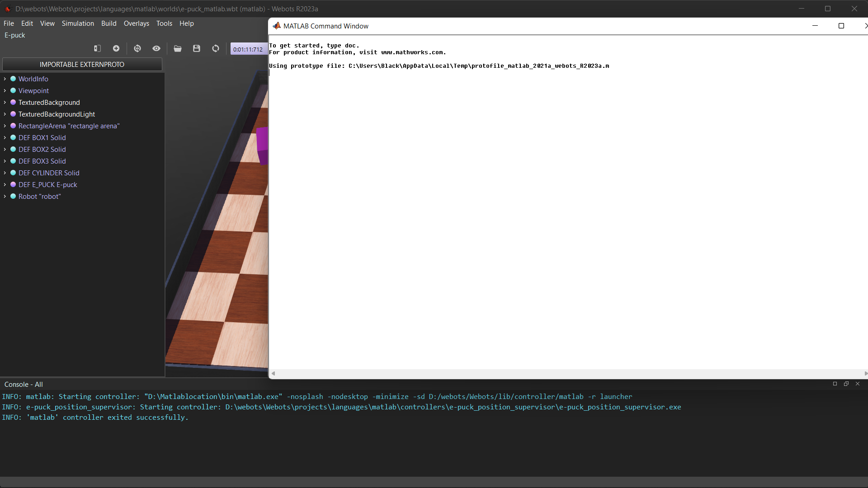
Task: Open a world file with the folder icon
Action: tap(178, 48)
